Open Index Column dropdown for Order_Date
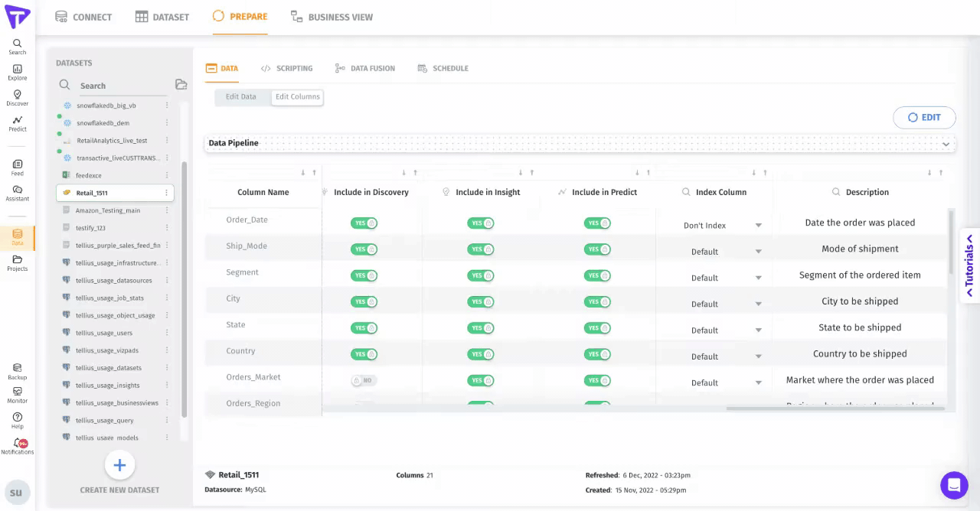Screen dimensions: 980x511 pos(721,226)
